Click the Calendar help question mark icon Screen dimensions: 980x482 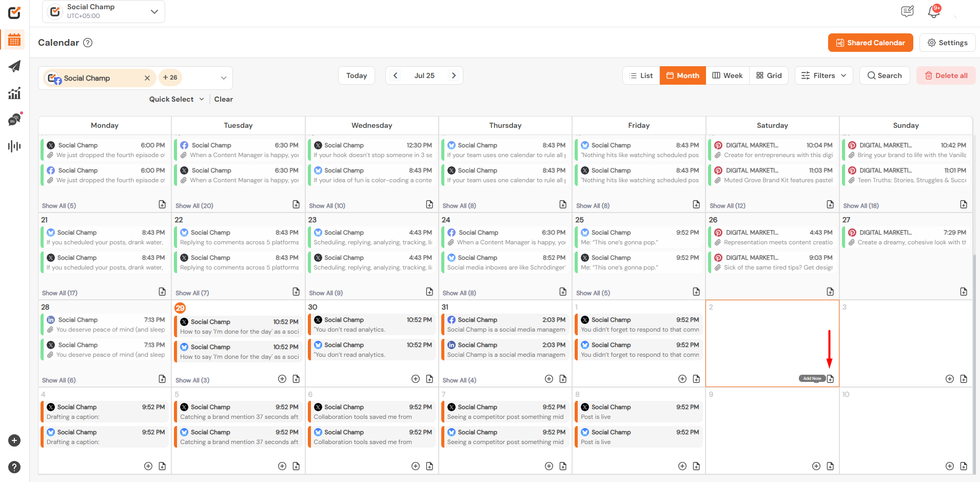[88, 43]
